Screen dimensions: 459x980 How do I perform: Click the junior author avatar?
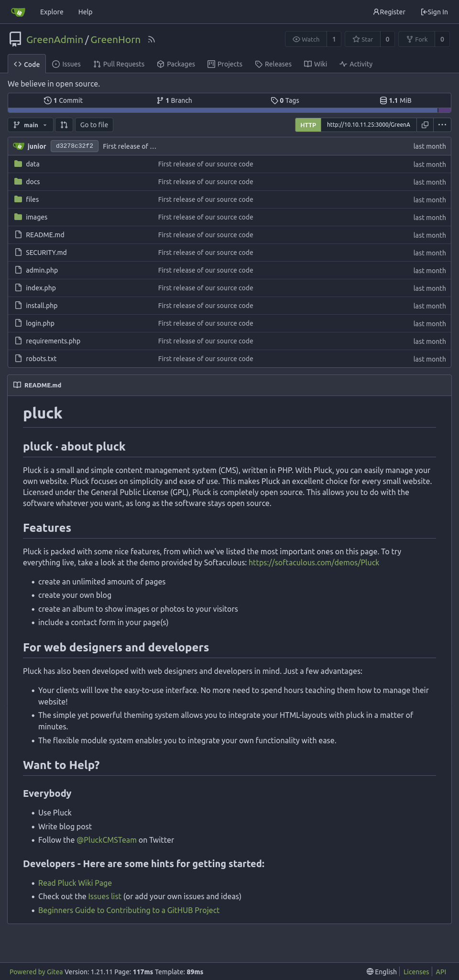point(18,146)
